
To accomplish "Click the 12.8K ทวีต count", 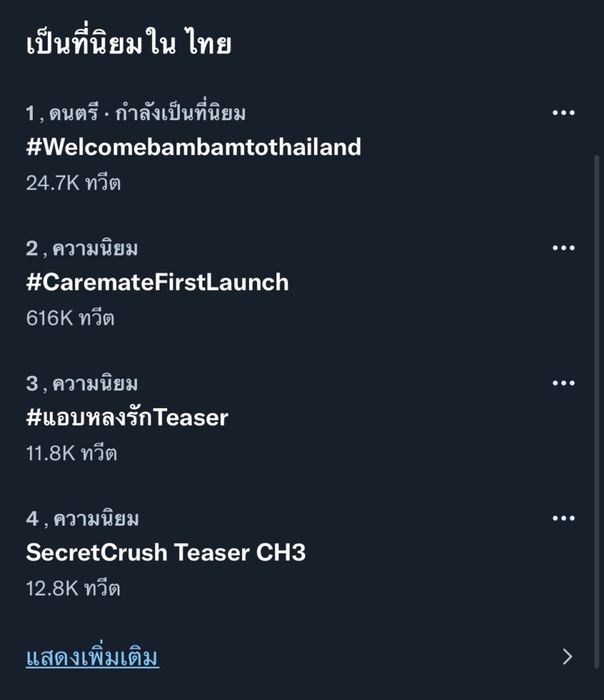I will [x=73, y=589].
